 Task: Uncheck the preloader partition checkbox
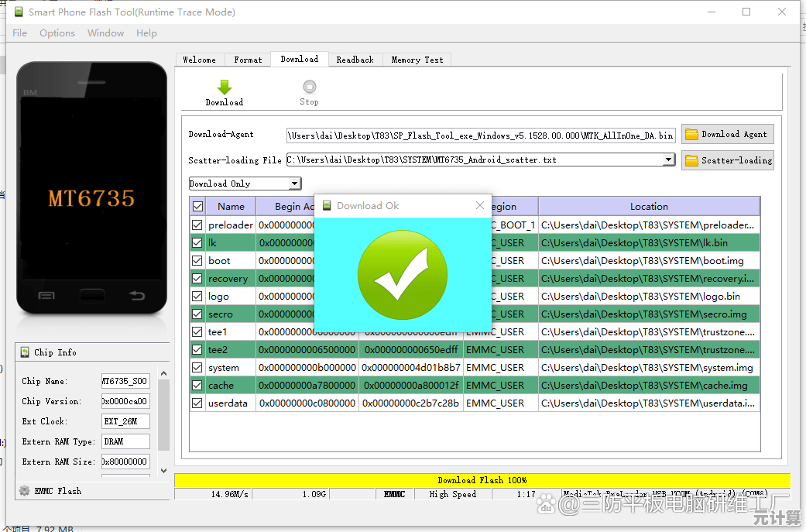coord(197,225)
